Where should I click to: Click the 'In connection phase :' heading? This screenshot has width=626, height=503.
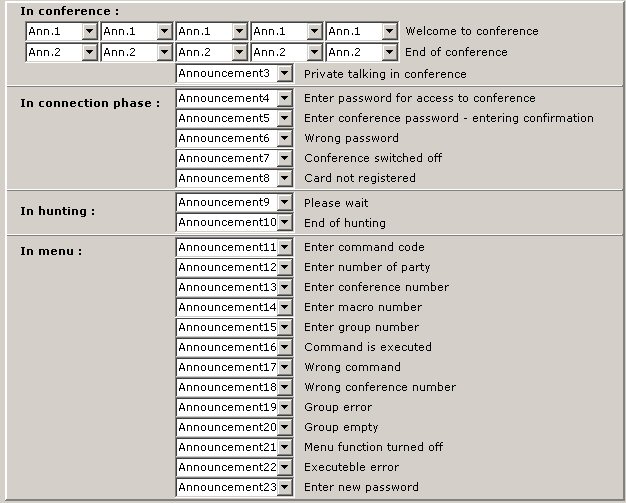[90, 103]
